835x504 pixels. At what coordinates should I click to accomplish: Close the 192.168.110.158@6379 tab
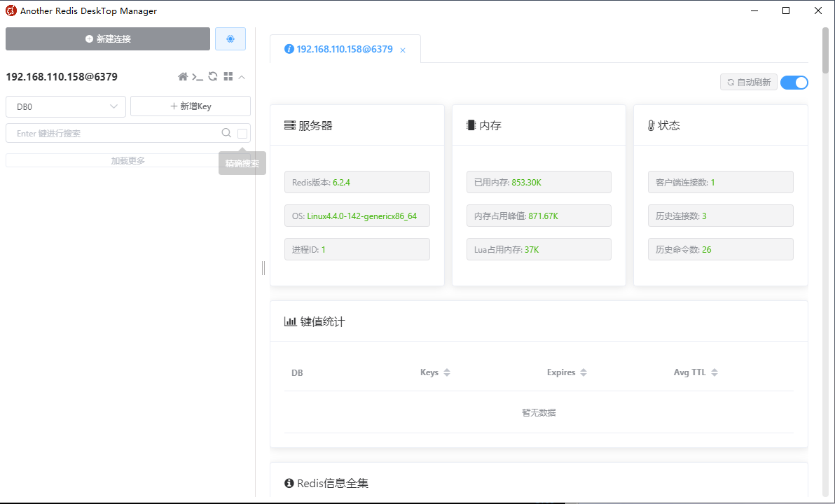(x=402, y=50)
